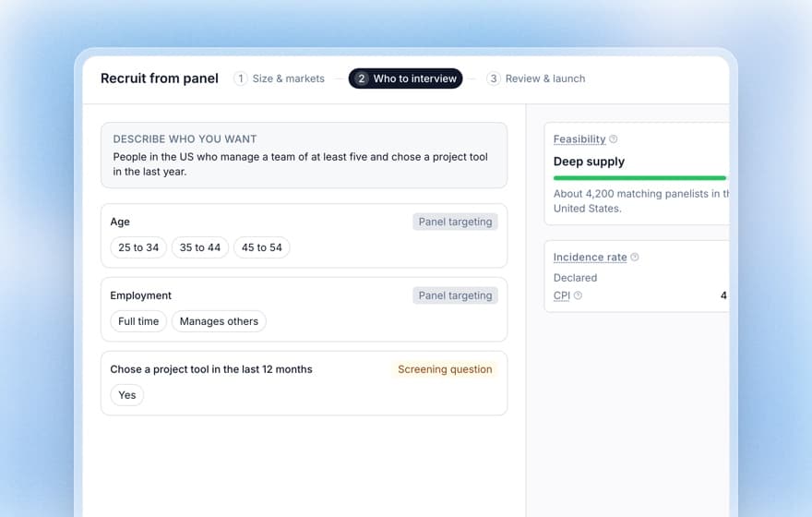This screenshot has width=812, height=517.
Task: Edit the Describe who you want text box
Action: (304, 155)
